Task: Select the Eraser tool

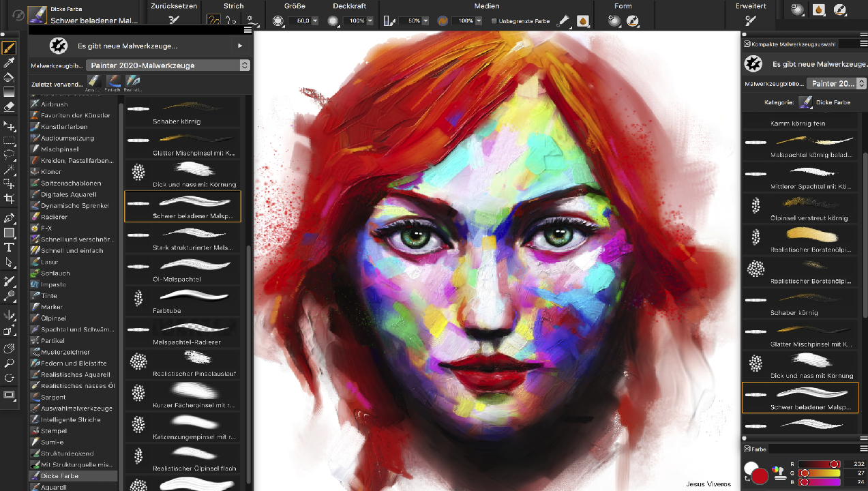Action: click(x=9, y=106)
